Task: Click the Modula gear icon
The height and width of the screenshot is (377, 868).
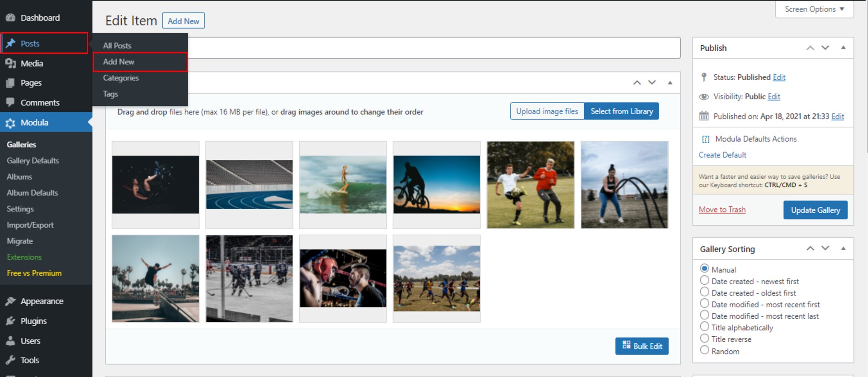Action: 10,123
